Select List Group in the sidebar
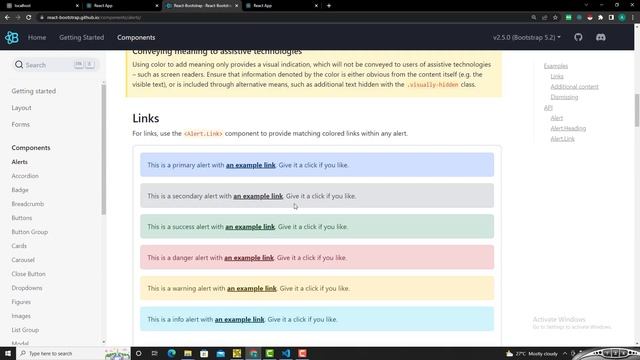The image size is (640, 360). tap(25, 330)
